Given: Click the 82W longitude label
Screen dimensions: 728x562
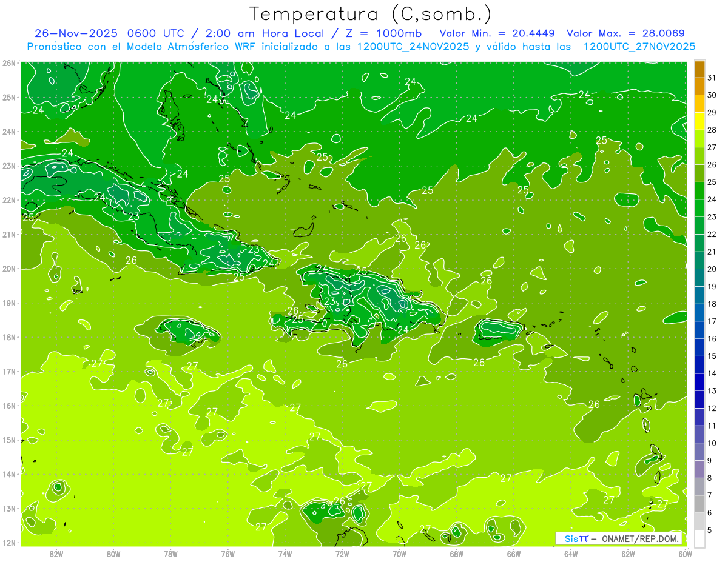Looking at the screenshot, I should [x=56, y=554].
